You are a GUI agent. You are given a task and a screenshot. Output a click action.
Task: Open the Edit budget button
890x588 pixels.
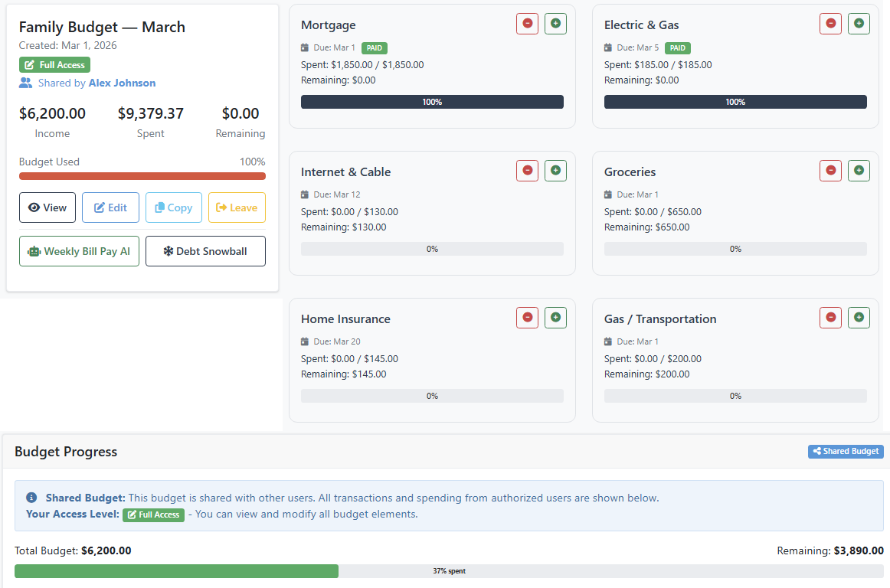click(110, 207)
